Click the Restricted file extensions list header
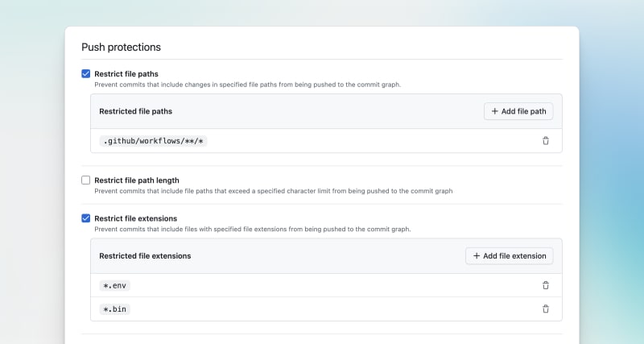644x344 pixels. click(x=145, y=255)
